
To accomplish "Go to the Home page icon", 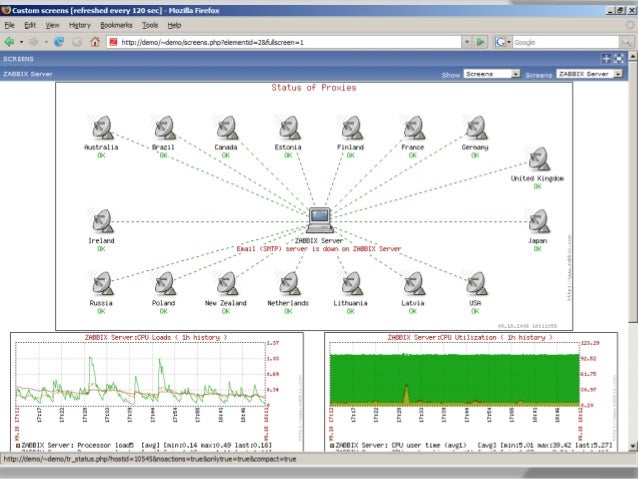I will click(95, 42).
